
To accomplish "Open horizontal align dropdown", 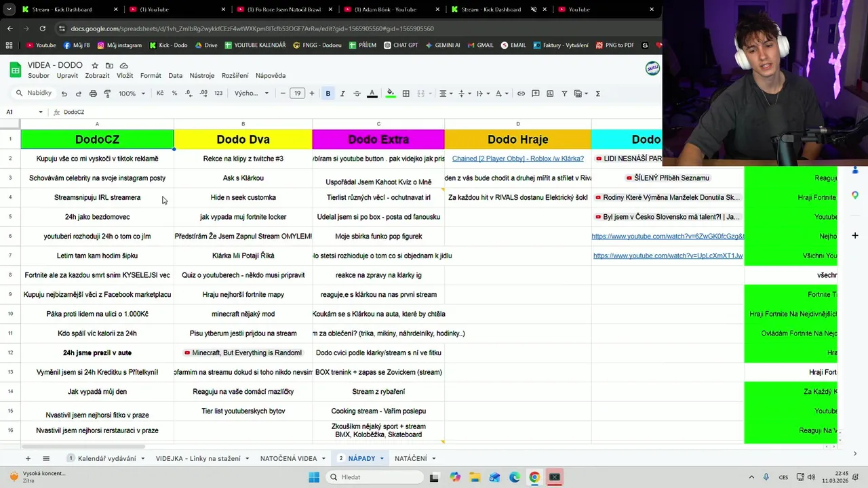I will click(445, 94).
